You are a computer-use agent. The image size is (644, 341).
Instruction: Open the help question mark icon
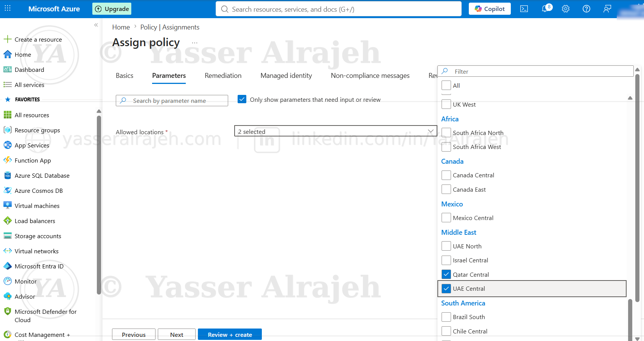tap(586, 9)
